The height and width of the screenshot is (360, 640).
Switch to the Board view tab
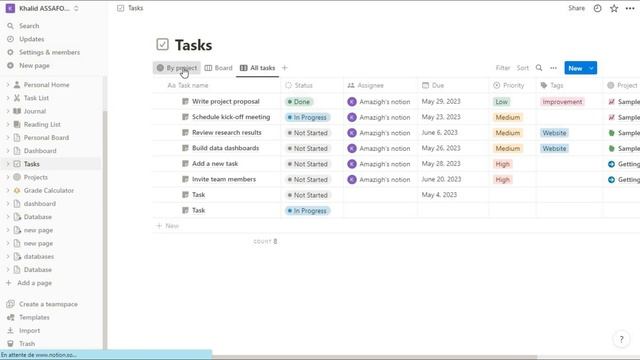coord(218,68)
